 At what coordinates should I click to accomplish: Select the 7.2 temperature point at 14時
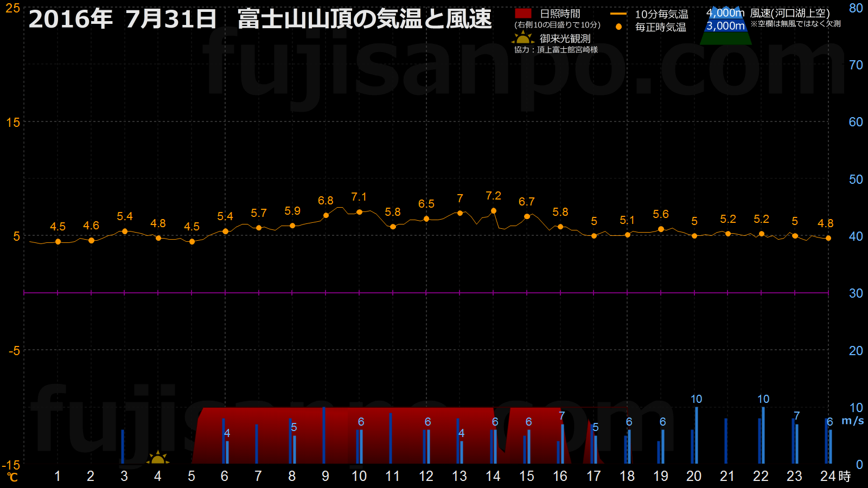click(494, 211)
